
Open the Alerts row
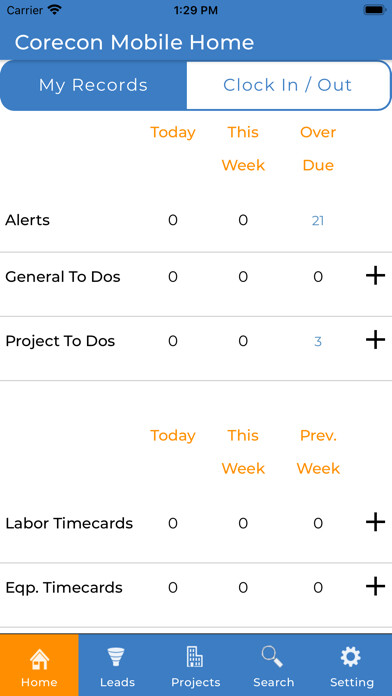(x=196, y=220)
